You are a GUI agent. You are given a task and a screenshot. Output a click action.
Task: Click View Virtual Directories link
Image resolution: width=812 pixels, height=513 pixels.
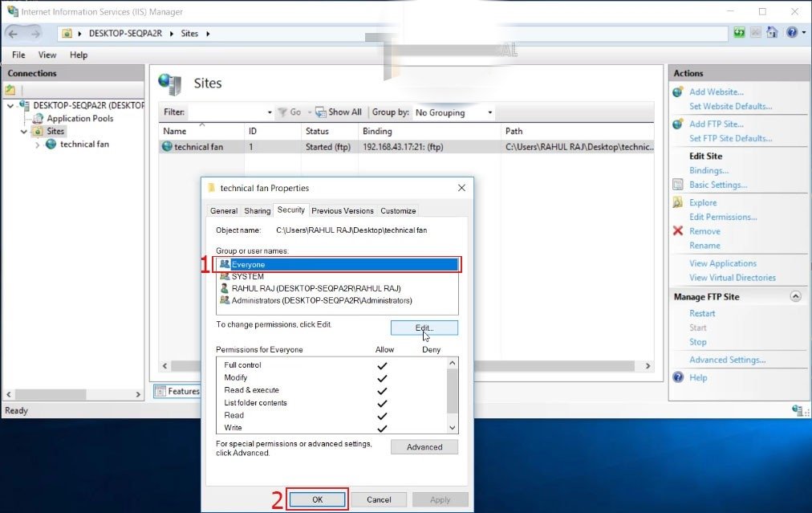point(733,278)
